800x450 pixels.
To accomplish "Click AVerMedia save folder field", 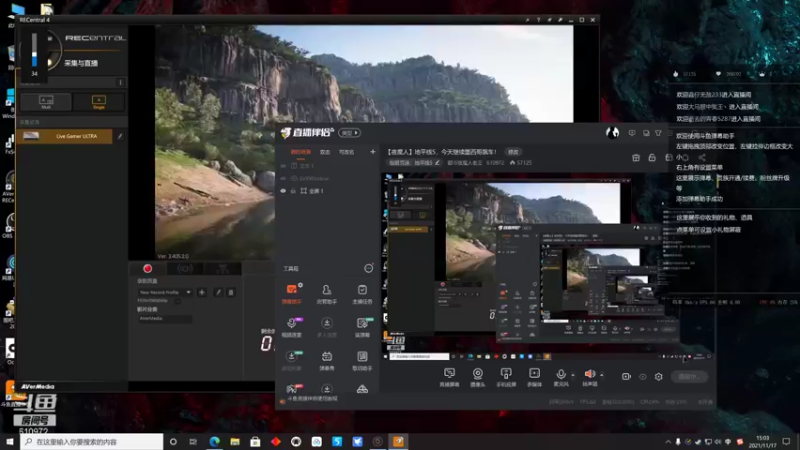I will click(x=165, y=318).
